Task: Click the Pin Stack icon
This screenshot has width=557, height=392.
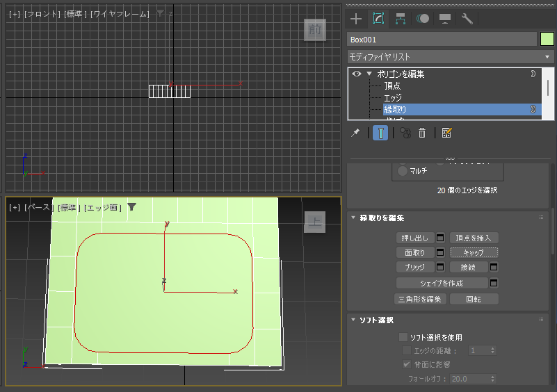Action: tap(355, 133)
